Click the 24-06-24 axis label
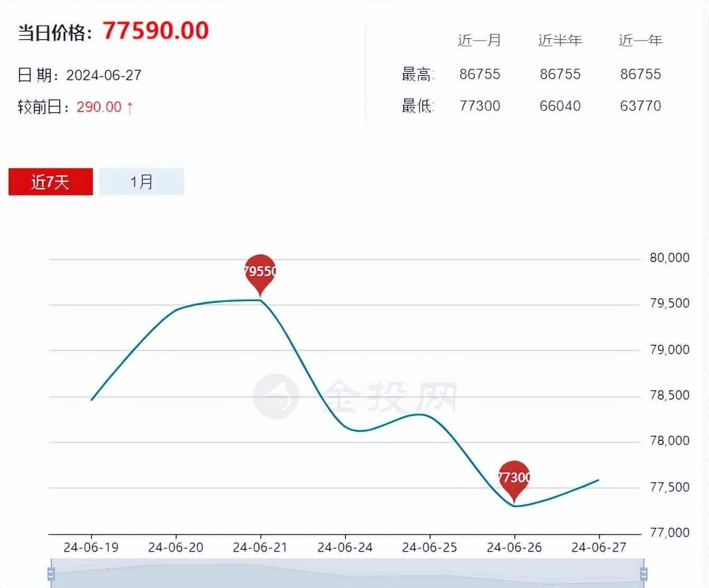 (345, 547)
